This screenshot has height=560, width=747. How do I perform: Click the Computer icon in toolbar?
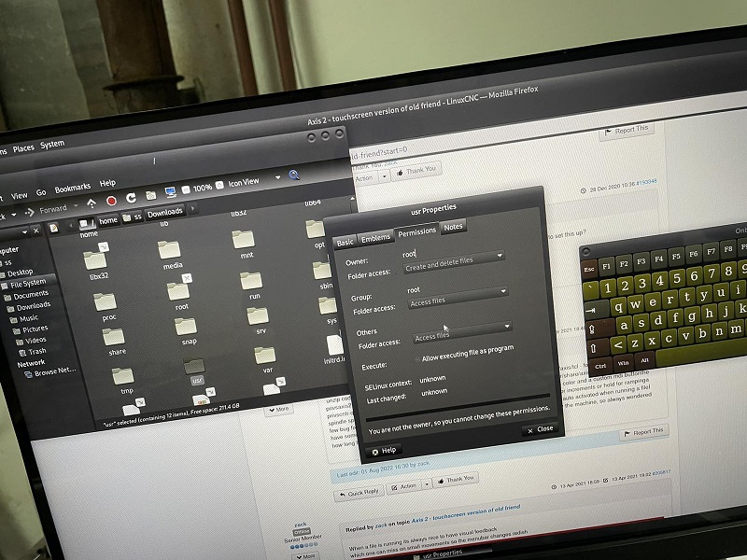(x=170, y=192)
